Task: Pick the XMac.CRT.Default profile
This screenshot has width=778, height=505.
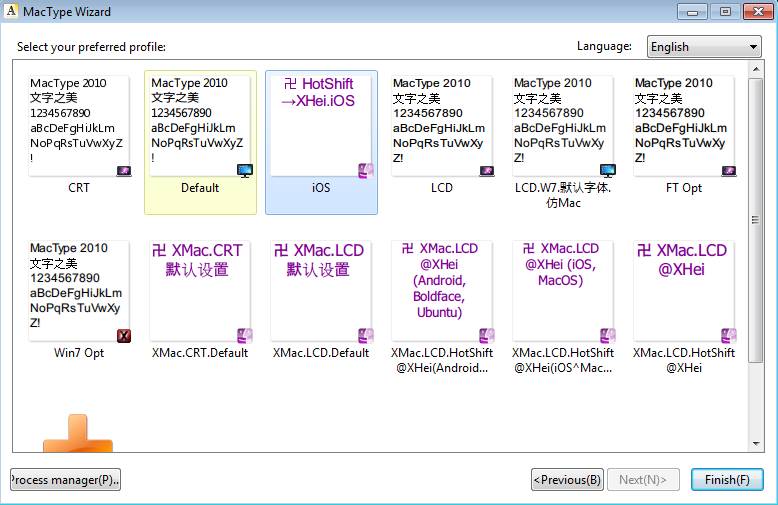Action: pyautogui.click(x=200, y=291)
